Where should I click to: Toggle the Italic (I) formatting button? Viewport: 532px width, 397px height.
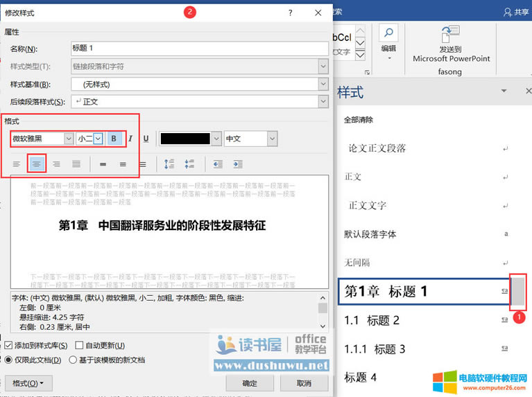(130, 139)
